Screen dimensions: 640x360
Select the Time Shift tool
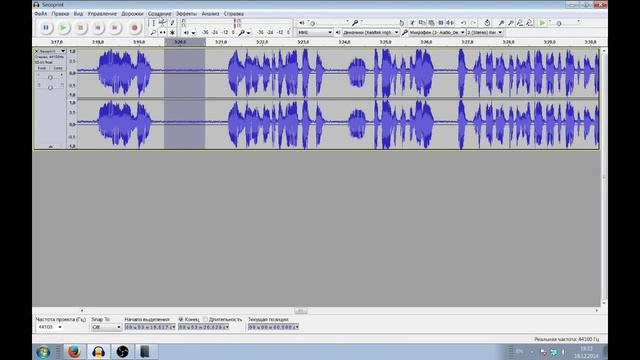pos(162,32)
